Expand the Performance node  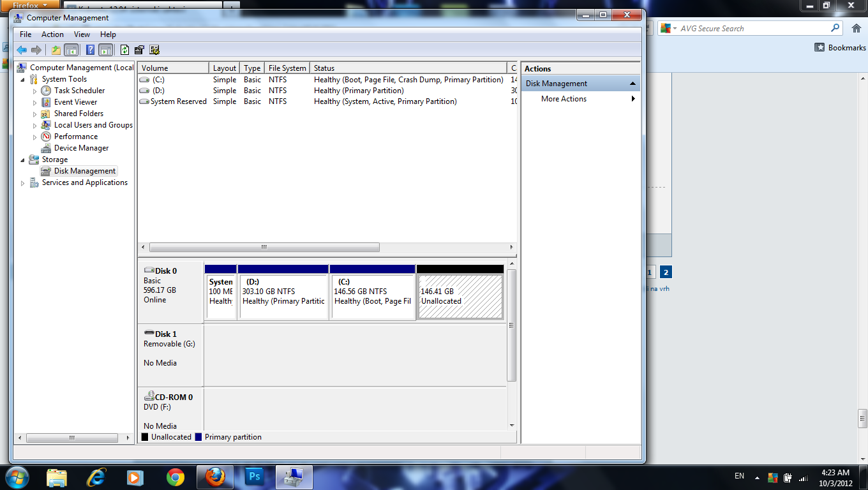(35, 137)
